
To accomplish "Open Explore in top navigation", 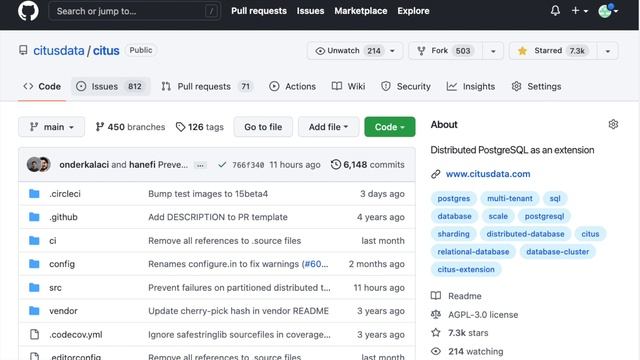I will [413, 11].
